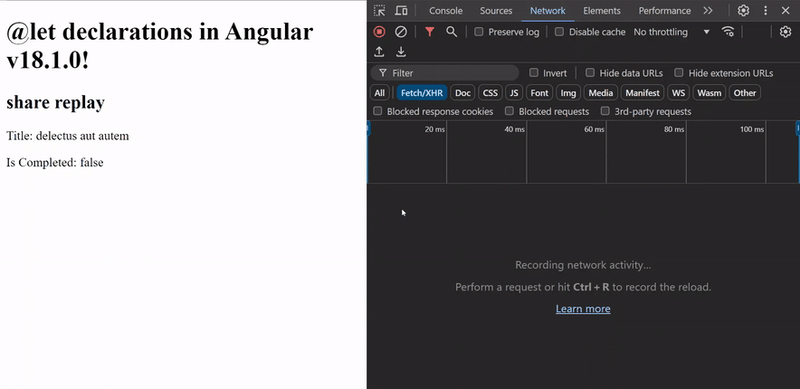Click the @let declarations page heading
The height and width of the screenshot is (389, 800).
[x=160, y=46]
